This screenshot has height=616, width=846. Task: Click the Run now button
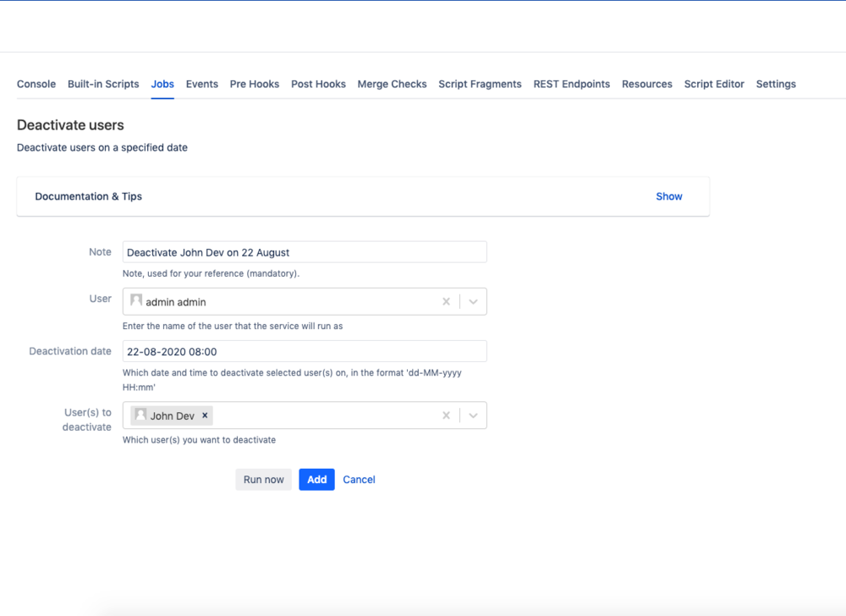point(263,480)
